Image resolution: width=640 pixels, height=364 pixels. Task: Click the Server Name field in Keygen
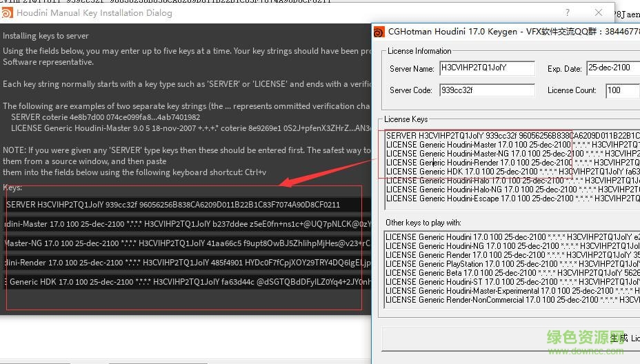click(487, 68)
